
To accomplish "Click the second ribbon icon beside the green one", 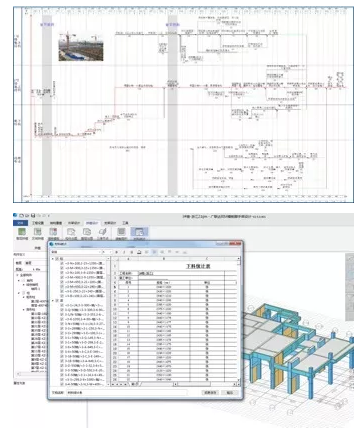I will point(38,232).
